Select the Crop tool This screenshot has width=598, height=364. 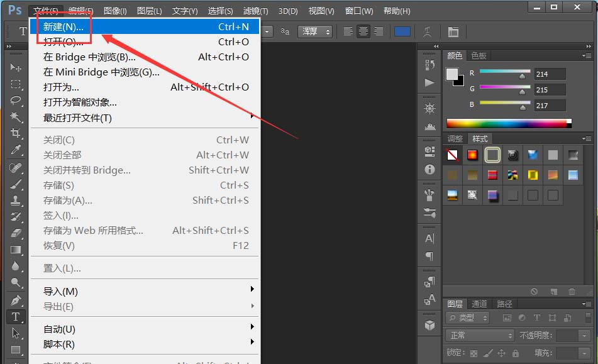[x=16, y=133]
